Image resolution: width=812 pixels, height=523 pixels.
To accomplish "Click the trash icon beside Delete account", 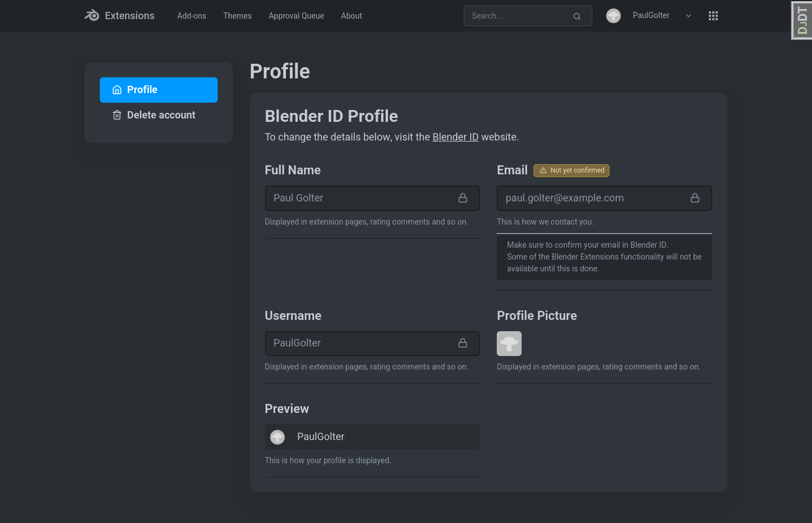I will point(117,115).
